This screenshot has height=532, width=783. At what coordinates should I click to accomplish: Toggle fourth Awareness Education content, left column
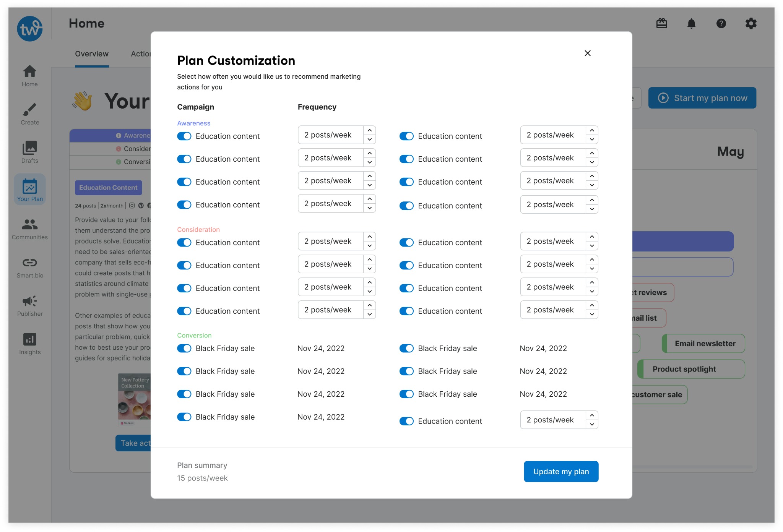point(184,205)
